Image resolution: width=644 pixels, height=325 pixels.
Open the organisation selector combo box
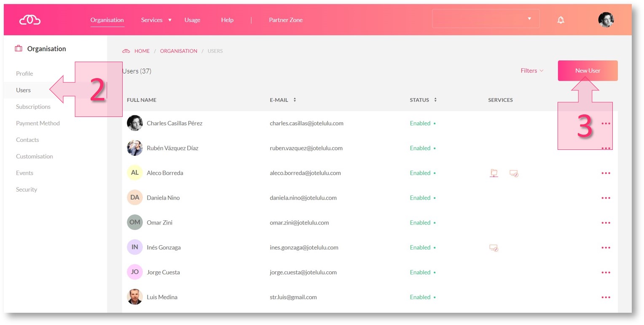(x=486, y=19)
